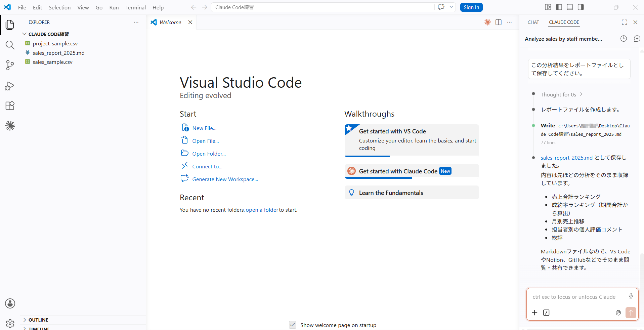The height and width of the screenshot is (330, 644).
Task: Toggle the bottom panel visibility
Action: tap(570, 7)
